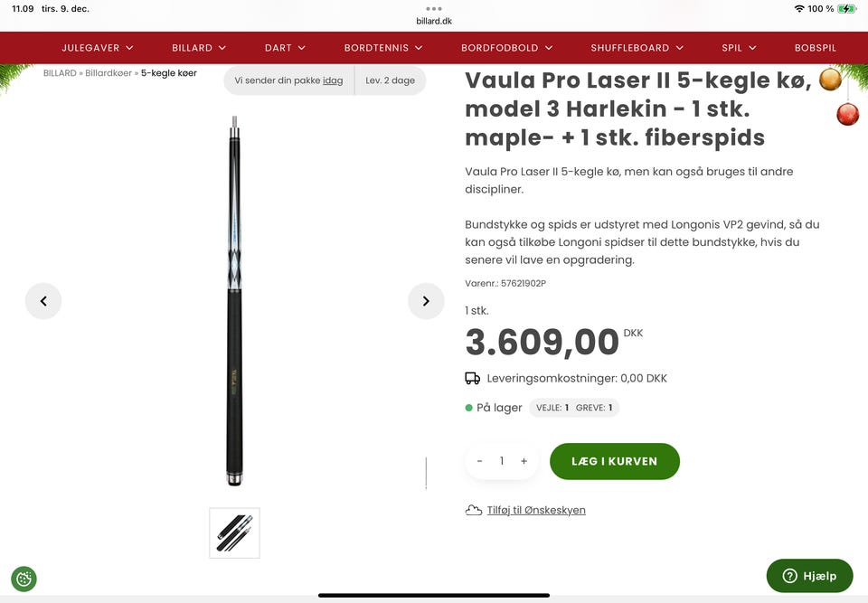Select the cue case thumbnail image

coord(235,532)
